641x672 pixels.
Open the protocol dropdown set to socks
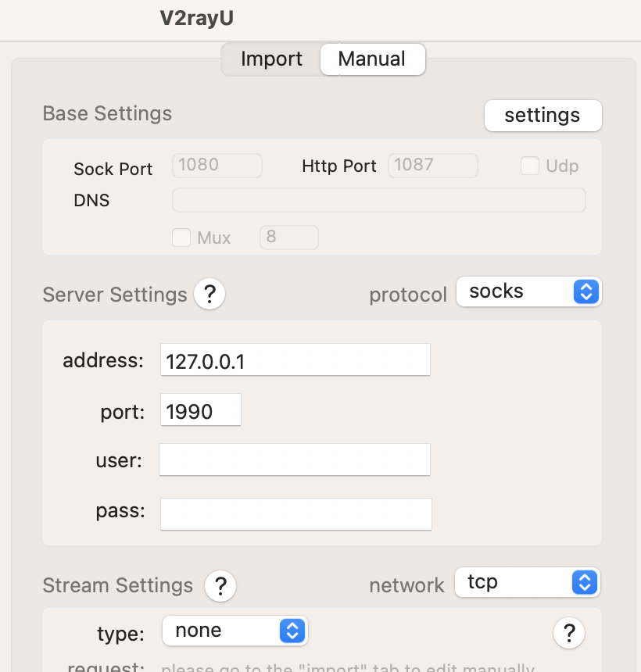tap(529, 291)
